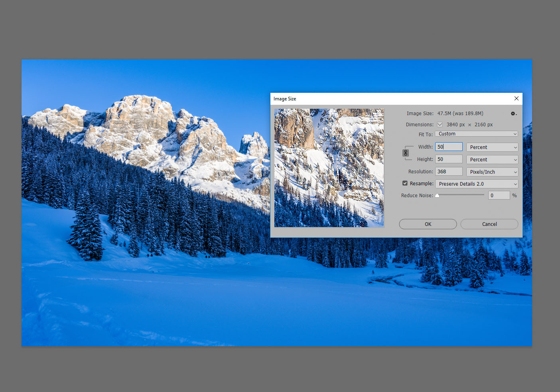Open the Dimensions unit dropdown arrow
The width and height of the screenshot is (560, 392).
coord(440,125)
